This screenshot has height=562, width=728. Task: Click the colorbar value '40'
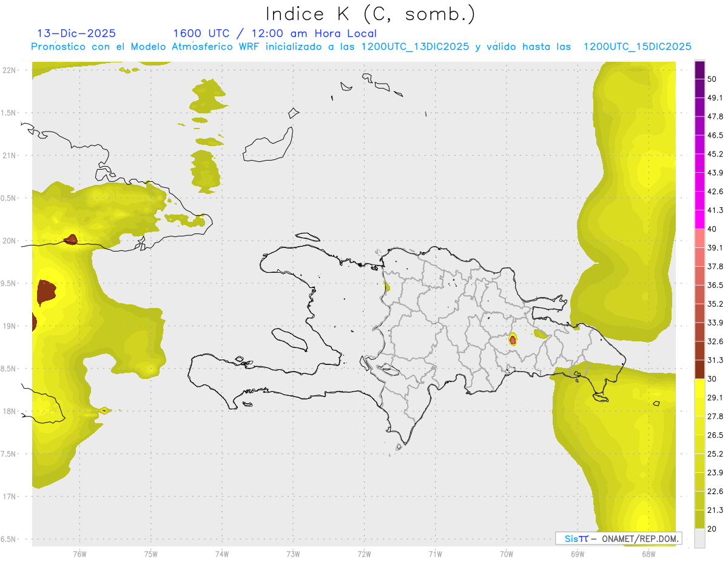click(x=712, y=229)
